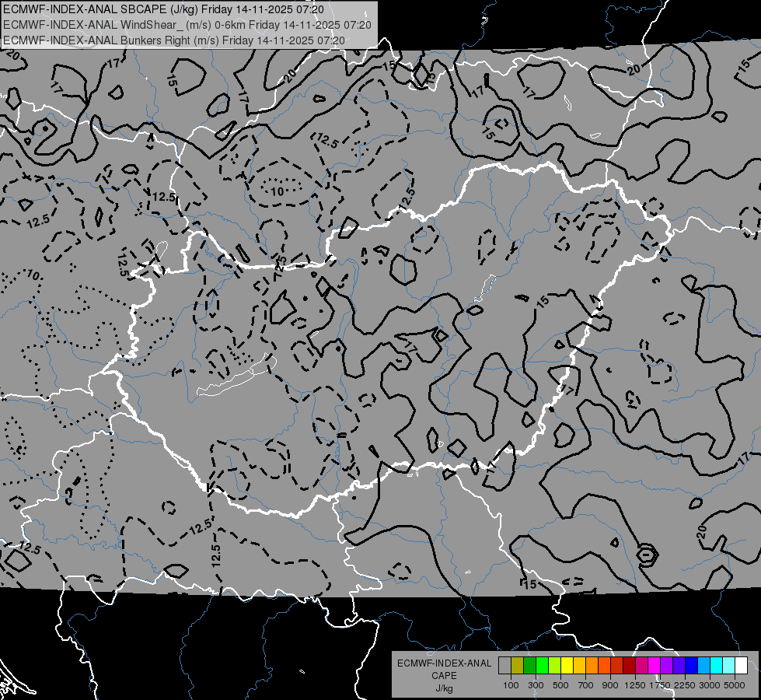Select the olive swatch in CAPE legend
The height and width of the screenshot is (700, 761).
coord(518,666)
